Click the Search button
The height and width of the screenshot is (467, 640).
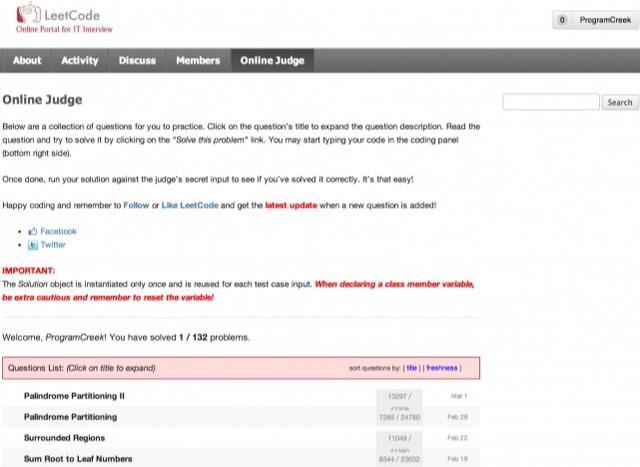tap(620, 102)
